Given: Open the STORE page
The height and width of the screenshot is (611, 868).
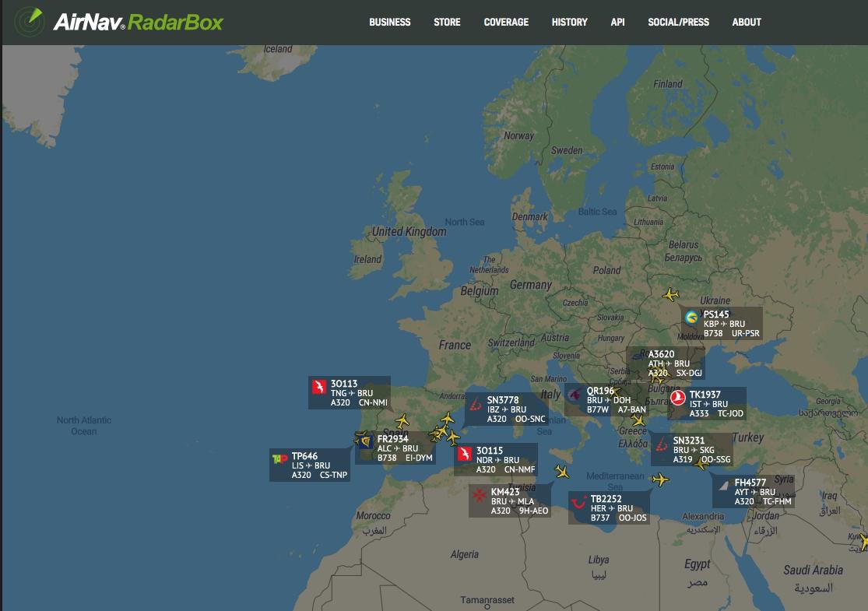Looking at the screenshot, I should (447, 22).
